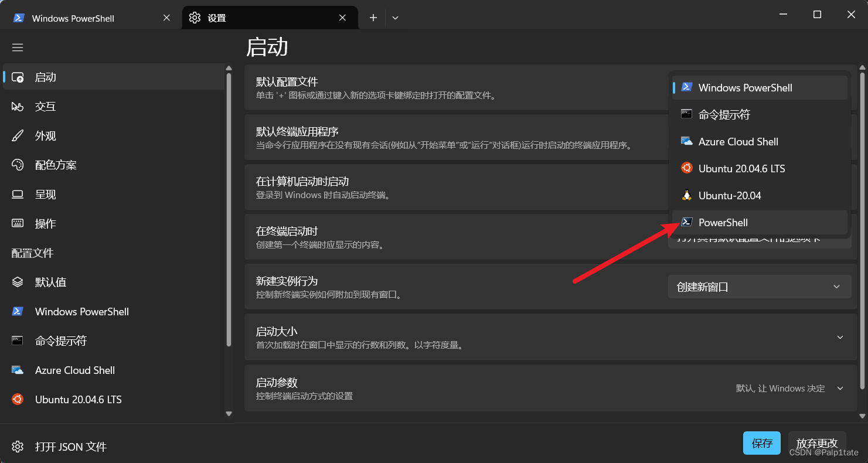
Task: Click the 配色方案 palette icon
Action: pyautogui.click(x=18, y=165)
